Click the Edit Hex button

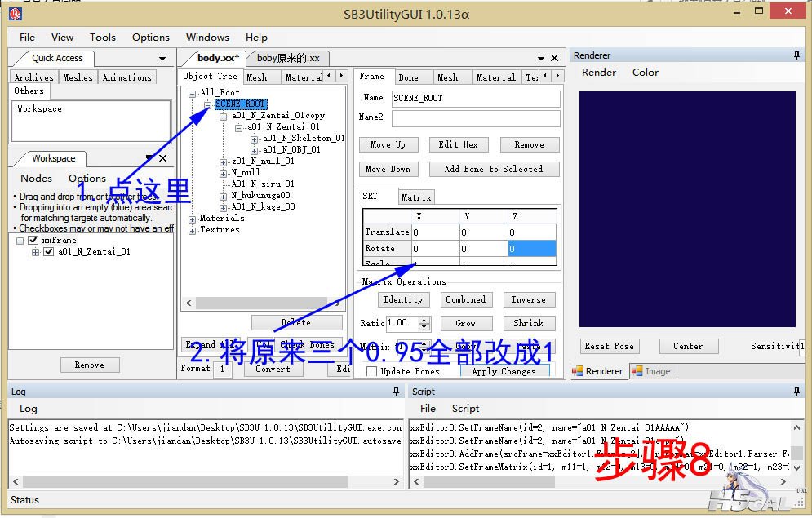click(x=459, y=144)
